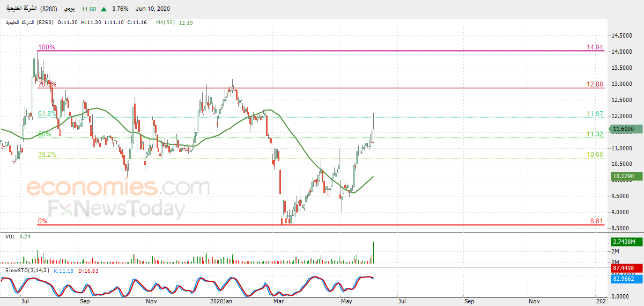
Task: Click the 0.0000 stochastic axis label
Action: (620, 296)
